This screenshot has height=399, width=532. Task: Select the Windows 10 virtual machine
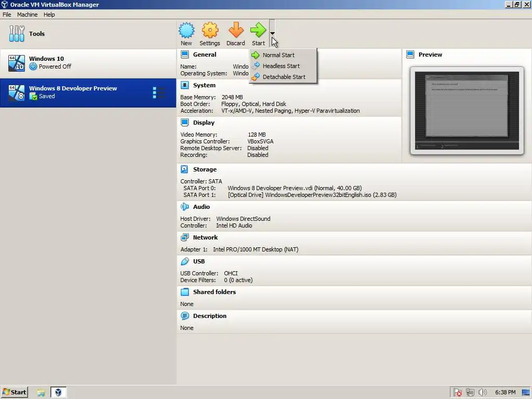pyautogui.click(x=88, y=63)
